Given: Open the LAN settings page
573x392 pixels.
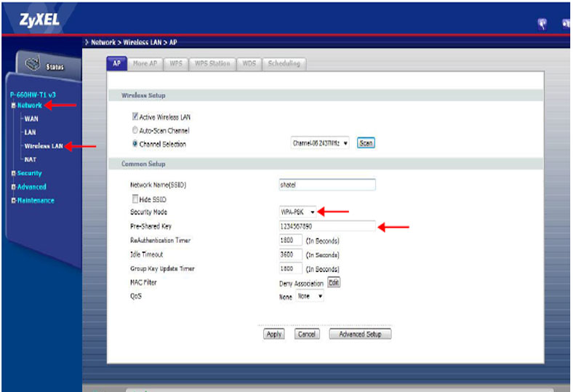Looking at the screenshot, I should tap(30, 132).
